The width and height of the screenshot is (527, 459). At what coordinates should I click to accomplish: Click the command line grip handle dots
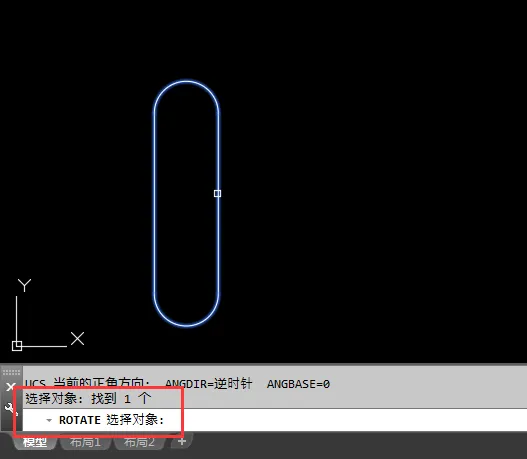[11, 372]
